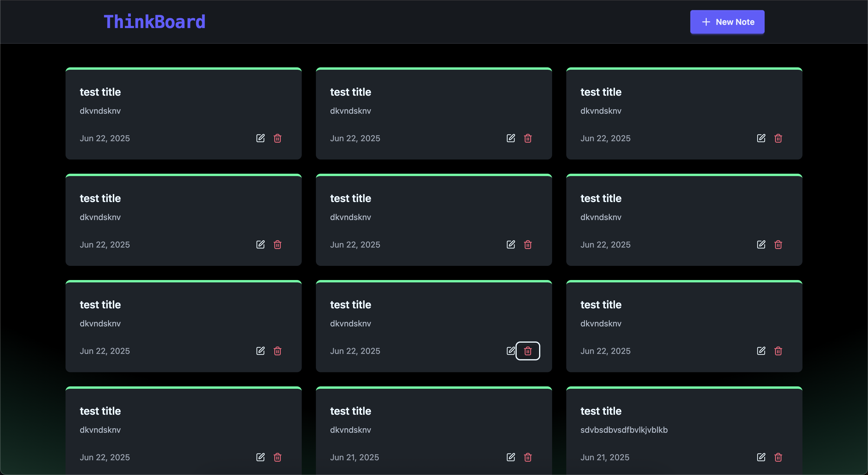
Task: Edit the note in first row, left column
Action: pos(260,138)
